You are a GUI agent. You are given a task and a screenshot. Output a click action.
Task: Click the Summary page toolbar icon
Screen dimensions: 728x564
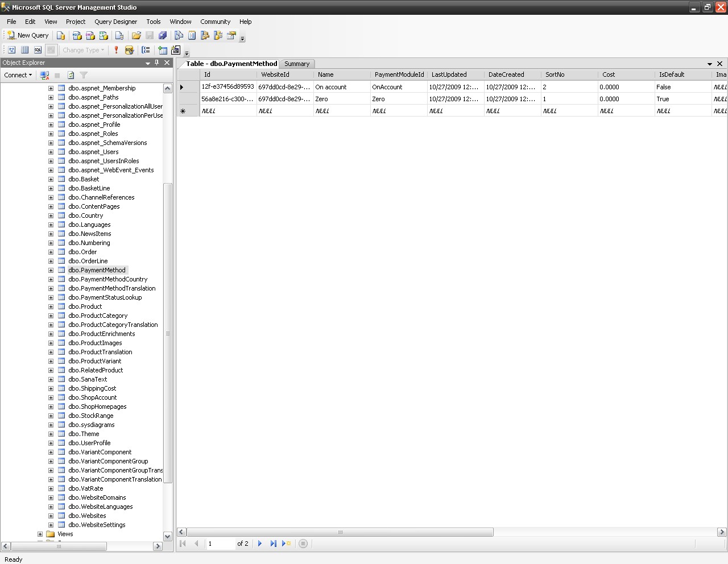192,35
